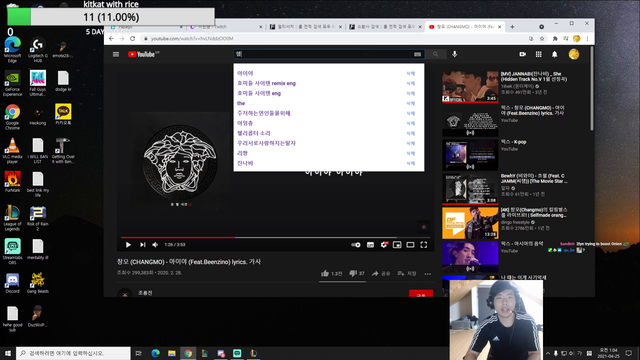640x360 pixels.
Task: Open the YouTube account avatar menu
Action: pyautogui.click(x=574, y=54)
